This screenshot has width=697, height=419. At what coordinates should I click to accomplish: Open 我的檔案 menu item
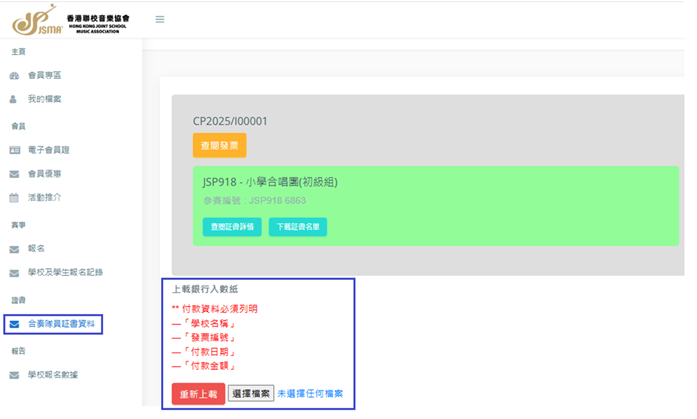(x=44, y=99)
